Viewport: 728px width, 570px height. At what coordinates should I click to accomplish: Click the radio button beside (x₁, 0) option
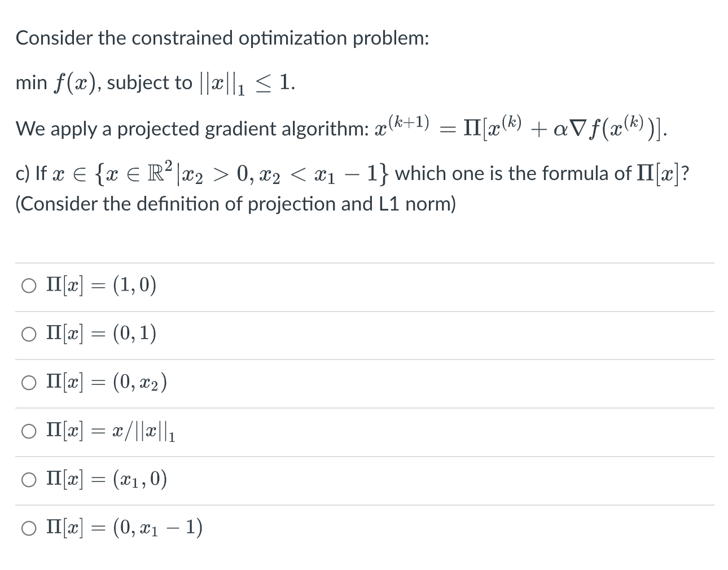point(28,480)
